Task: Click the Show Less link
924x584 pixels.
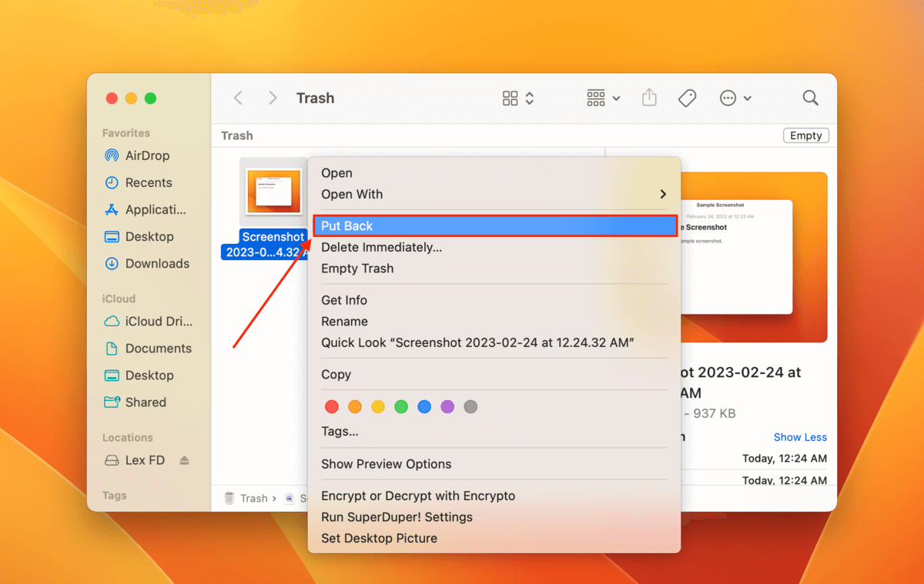Action: pyautogui.click(x=800, y=437)
